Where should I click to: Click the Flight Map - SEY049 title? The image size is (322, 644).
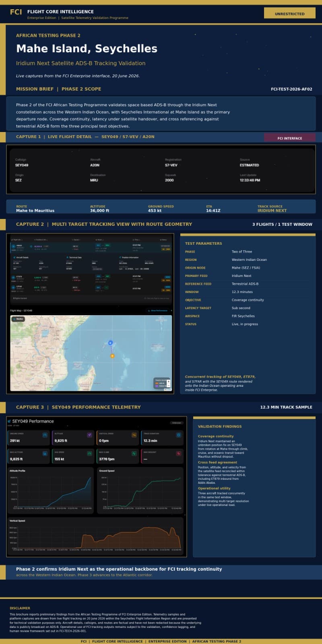coord(21,311)
